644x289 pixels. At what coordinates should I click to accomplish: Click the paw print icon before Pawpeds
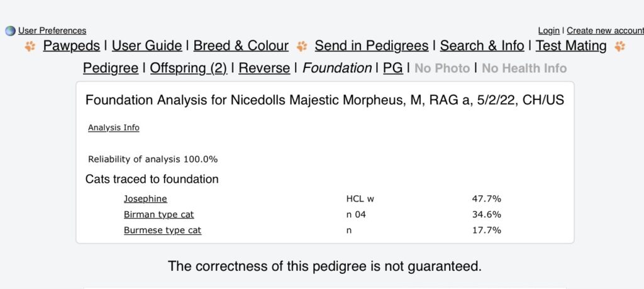[30, 46]
